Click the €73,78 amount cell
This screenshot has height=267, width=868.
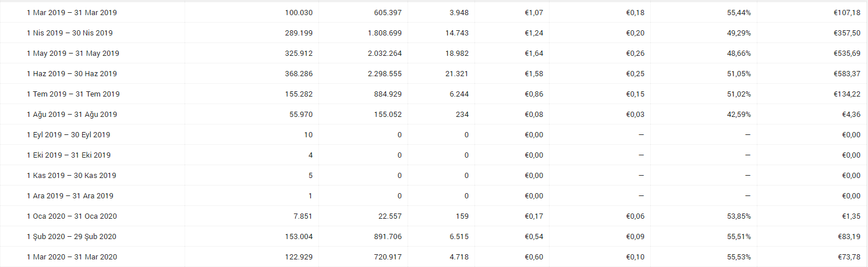click(848, 257)
